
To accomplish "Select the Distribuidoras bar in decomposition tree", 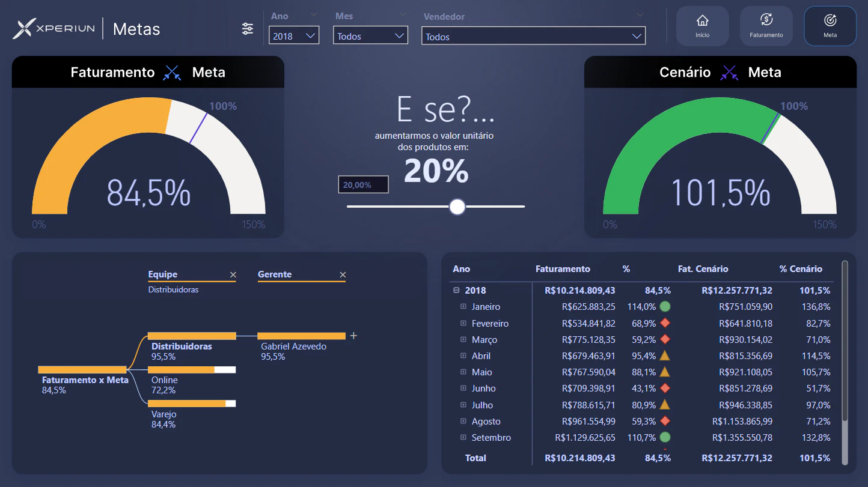I will pyautogui.click(x=192, y=336).
